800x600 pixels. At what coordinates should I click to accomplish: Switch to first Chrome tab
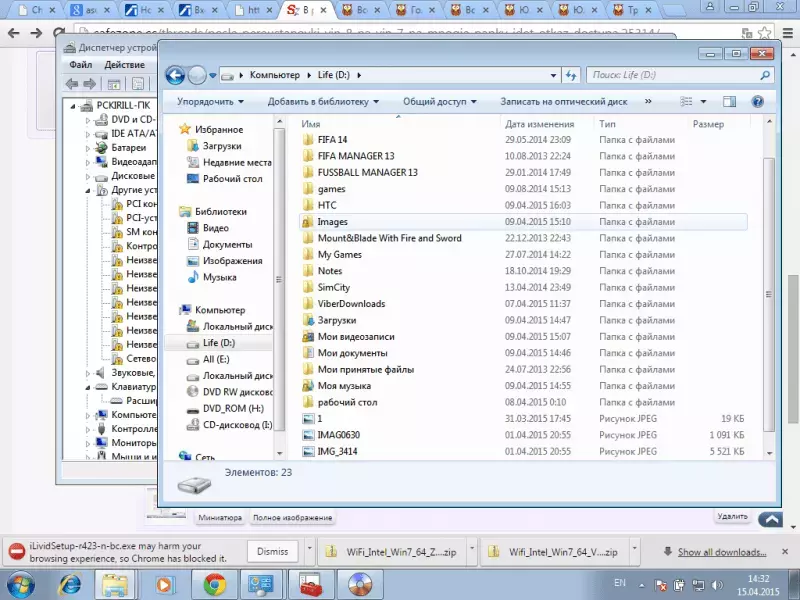[37, 10]
